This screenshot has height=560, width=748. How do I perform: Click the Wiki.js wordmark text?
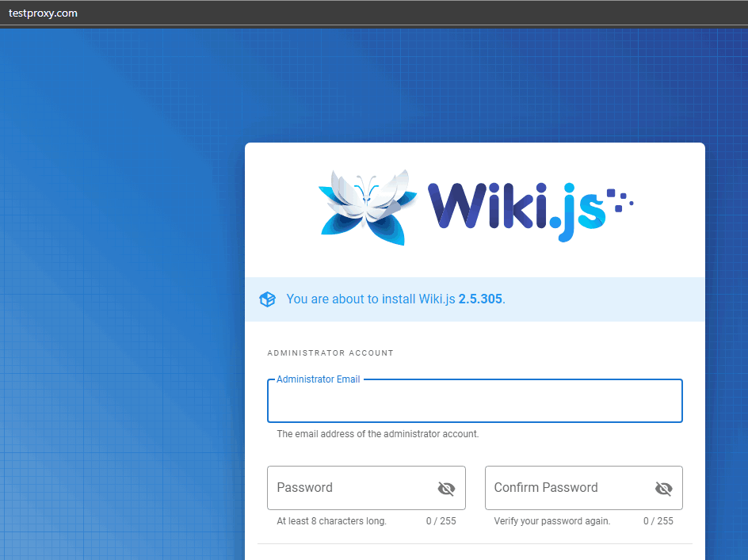coord(516,210)
